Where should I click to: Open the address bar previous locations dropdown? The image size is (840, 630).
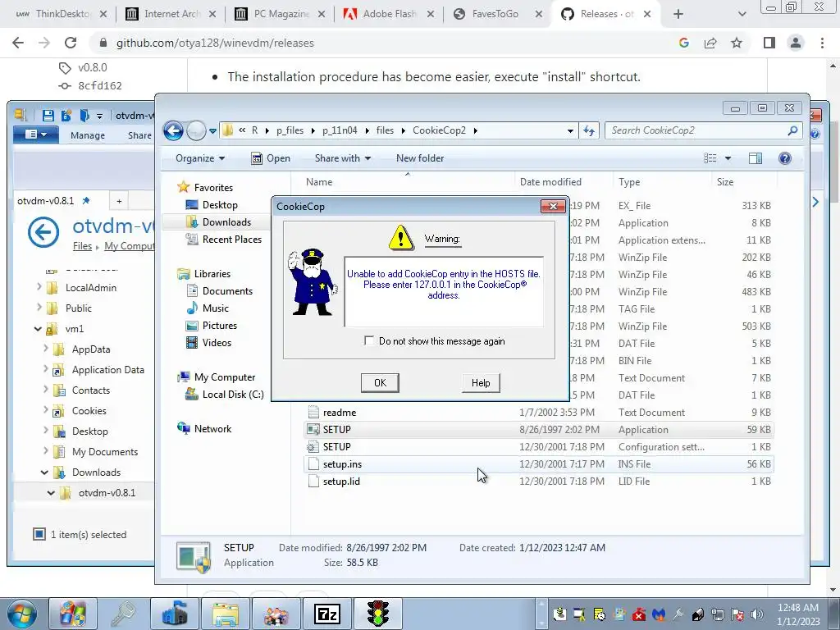tap(571, 130)
